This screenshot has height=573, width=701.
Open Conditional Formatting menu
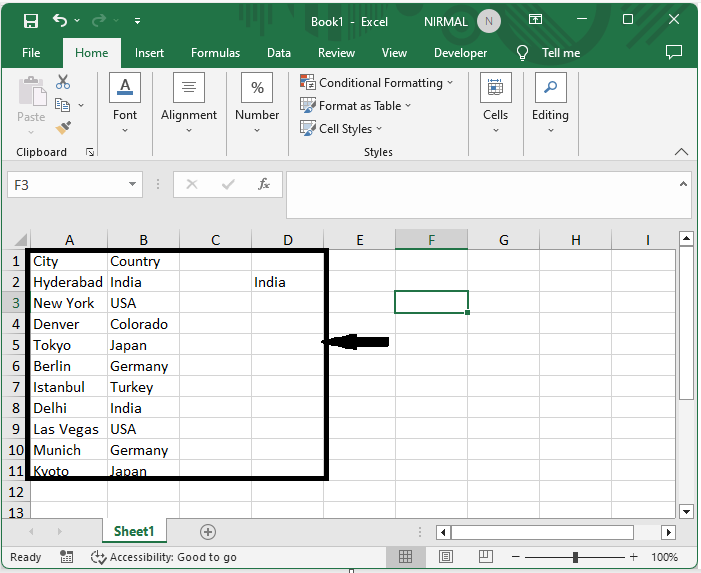tap(376, 83)
